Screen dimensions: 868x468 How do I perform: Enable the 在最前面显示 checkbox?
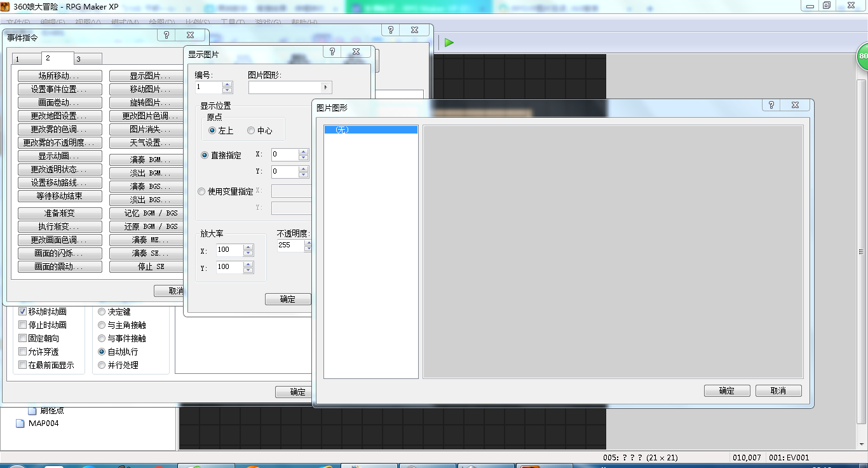[23, 365]
